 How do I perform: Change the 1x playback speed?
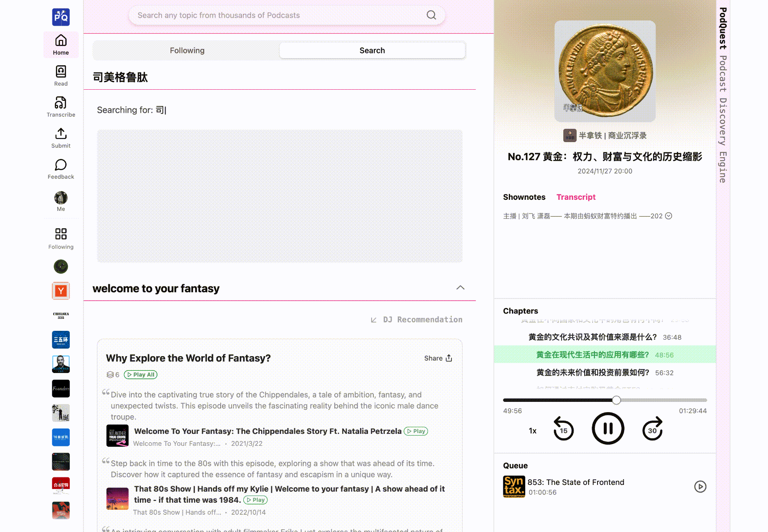tap(533, 431)
